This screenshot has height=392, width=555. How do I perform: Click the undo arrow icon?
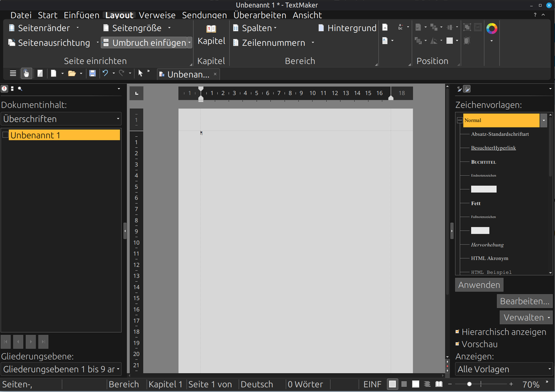(x=105, y=73)
